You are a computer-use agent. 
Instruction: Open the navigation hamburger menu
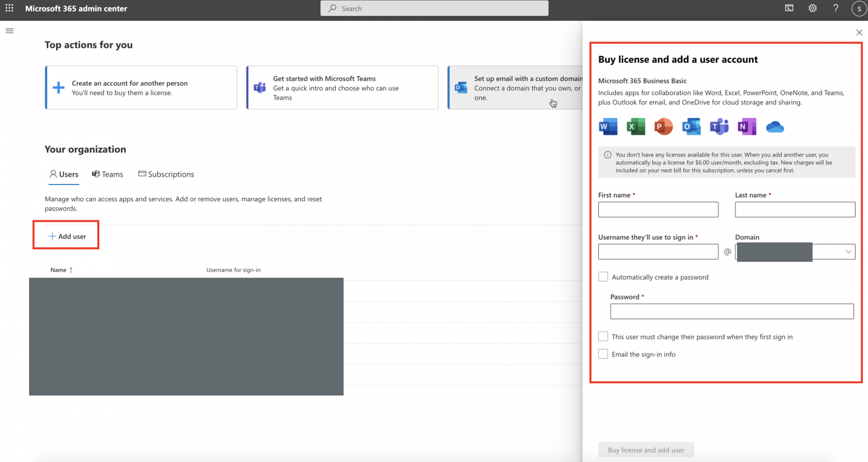coord(10,30)
